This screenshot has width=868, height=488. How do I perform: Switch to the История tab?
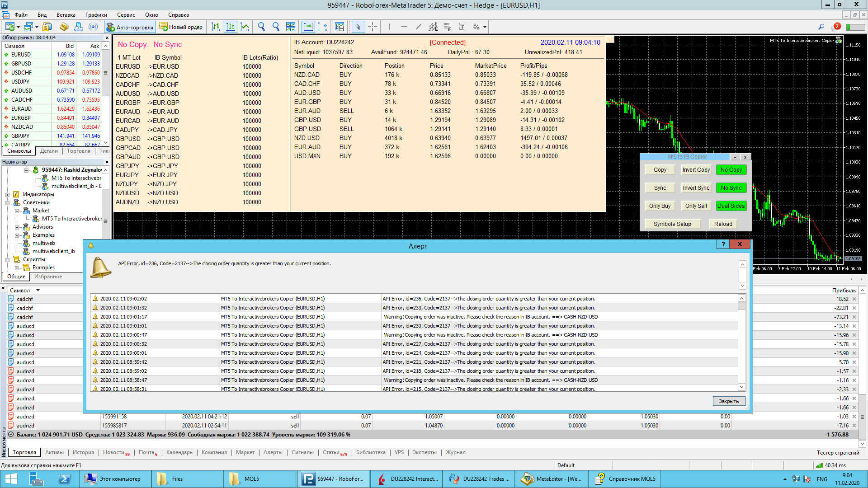tap(83, 452)
